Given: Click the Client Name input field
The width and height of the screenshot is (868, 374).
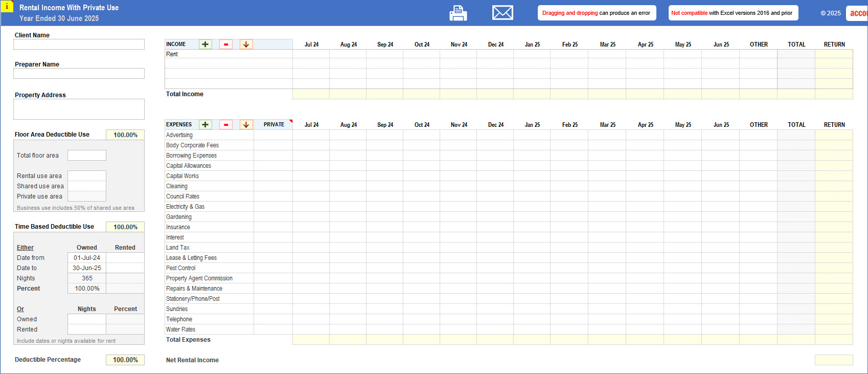Looking at the screenshot, I should (x=79, y=45).
